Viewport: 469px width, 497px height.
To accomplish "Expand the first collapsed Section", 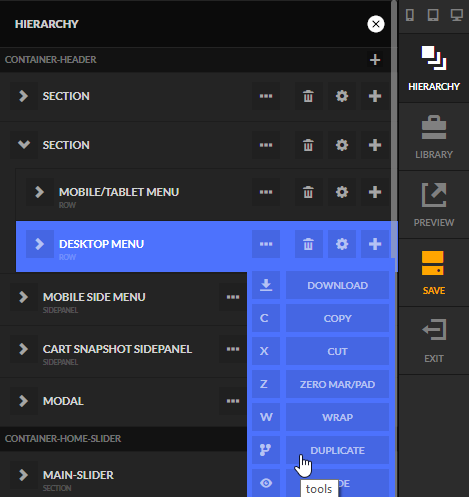I will pos(24,96).
